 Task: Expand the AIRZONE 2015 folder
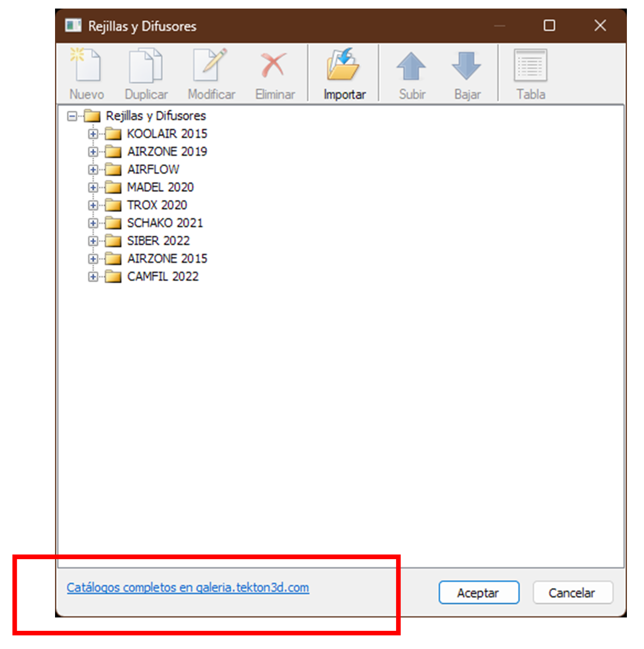pyautogui.click(x=93, y=259)
